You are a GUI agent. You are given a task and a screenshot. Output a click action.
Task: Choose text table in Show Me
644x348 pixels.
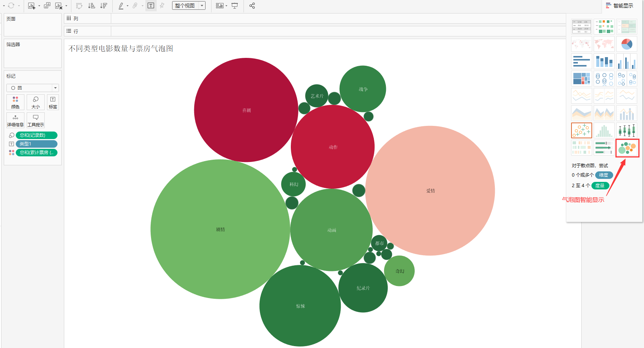[582, 27]
